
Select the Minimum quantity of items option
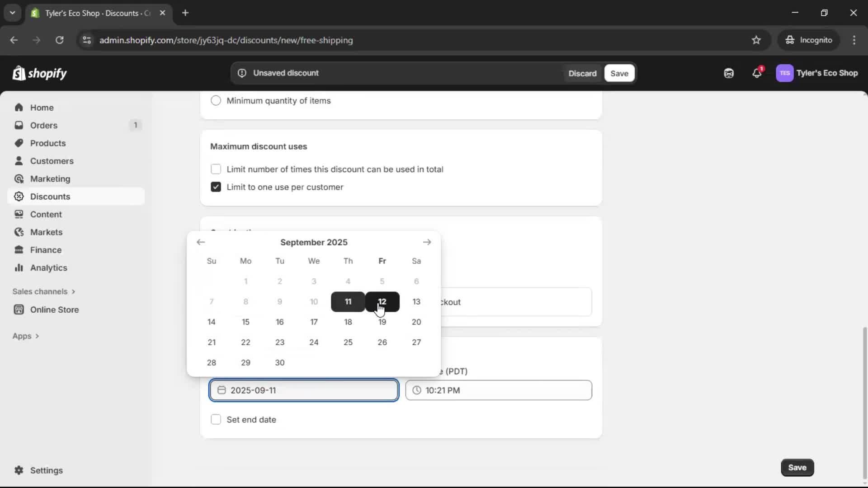point(216,100)
